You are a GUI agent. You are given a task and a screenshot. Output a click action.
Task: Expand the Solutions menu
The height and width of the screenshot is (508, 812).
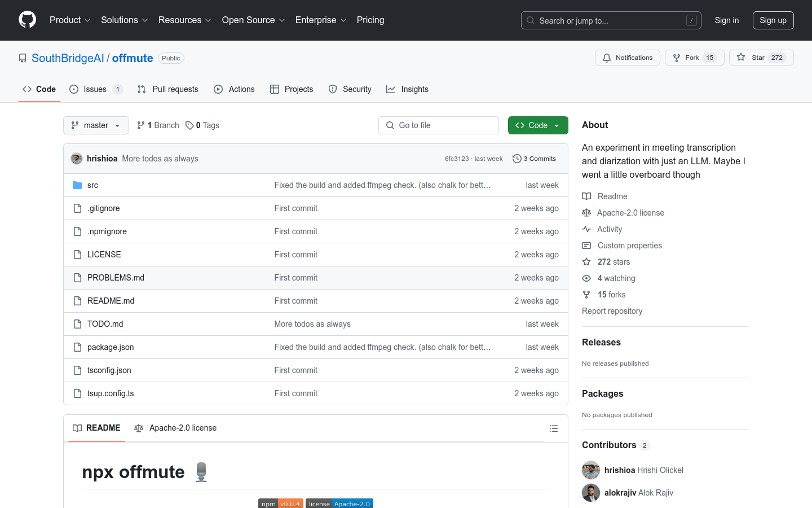tap(125, 20)
